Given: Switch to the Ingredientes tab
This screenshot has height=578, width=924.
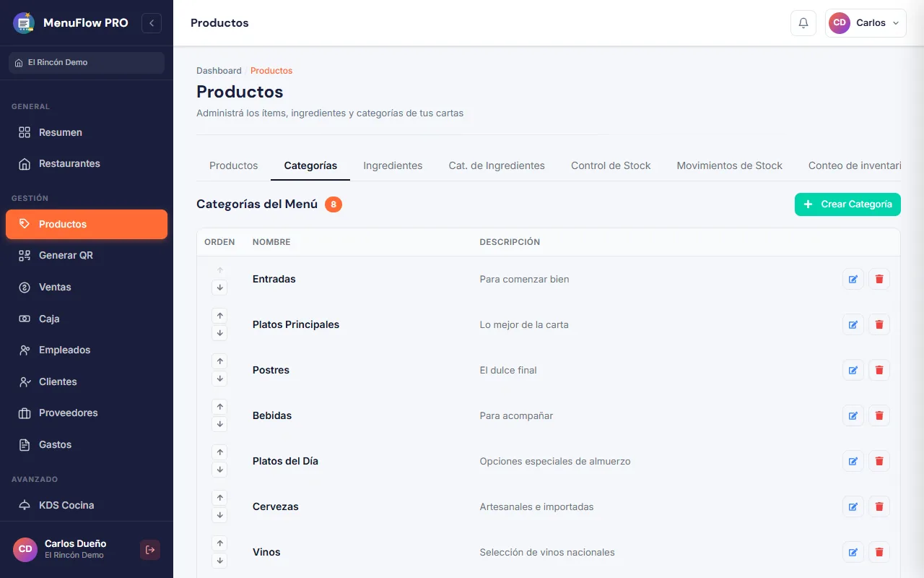Looking at the screenshot, I should [393, 165].
